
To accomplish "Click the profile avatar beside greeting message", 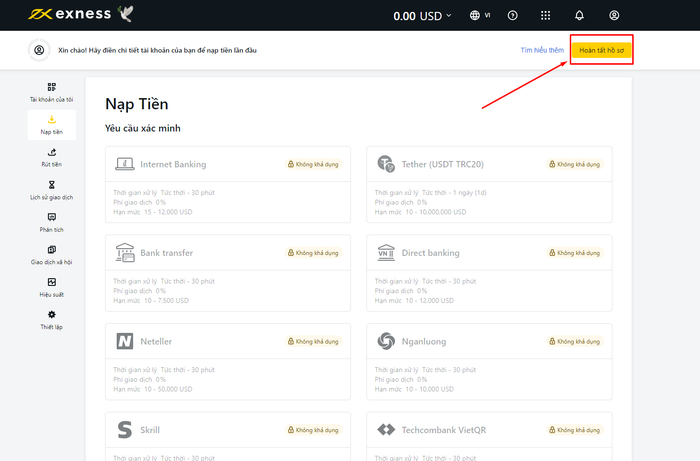I will pyautogui.click(x=39, y=50).
